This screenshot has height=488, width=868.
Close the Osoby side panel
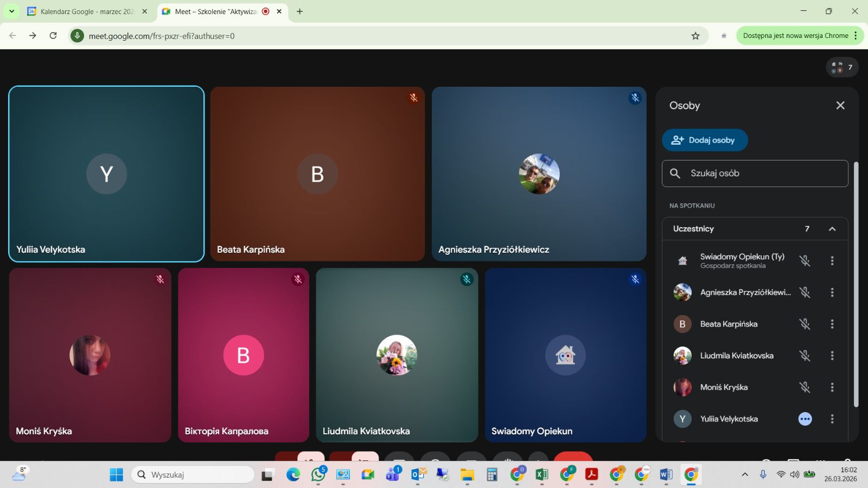point(840,105)
